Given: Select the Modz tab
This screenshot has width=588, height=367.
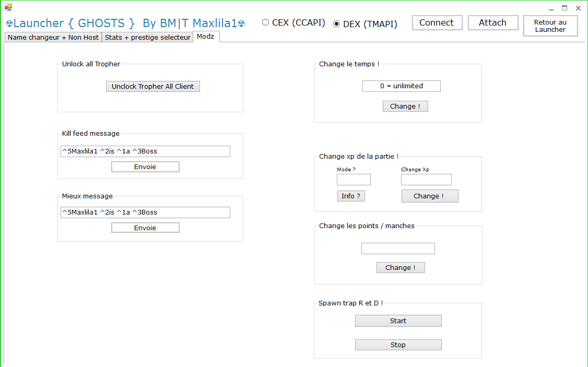Looking at the screenshot, I should [206, 37].
